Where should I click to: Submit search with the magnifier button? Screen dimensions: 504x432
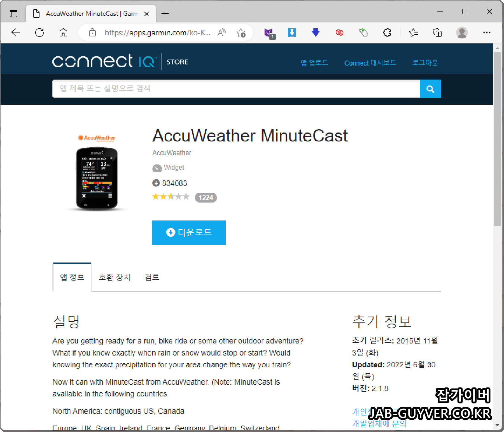[430, 89]
